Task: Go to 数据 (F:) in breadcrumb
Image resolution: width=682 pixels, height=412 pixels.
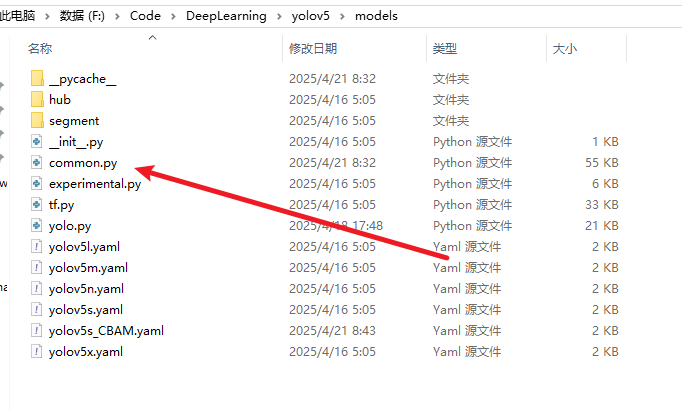Action: coord(82,16)
